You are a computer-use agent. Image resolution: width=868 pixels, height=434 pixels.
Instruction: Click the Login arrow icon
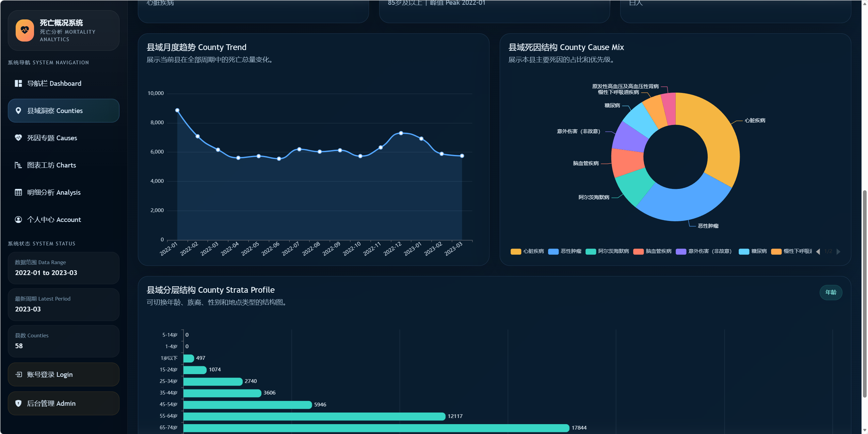point(19,374)
